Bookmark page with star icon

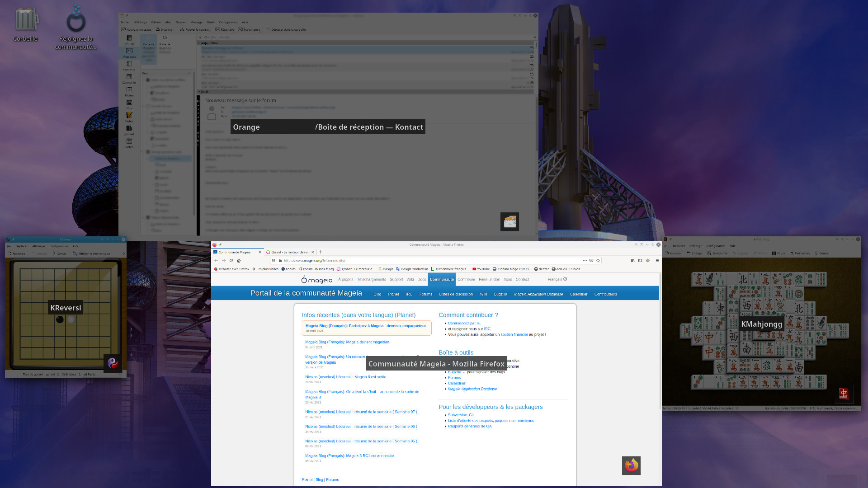click(x=598, y=261)
